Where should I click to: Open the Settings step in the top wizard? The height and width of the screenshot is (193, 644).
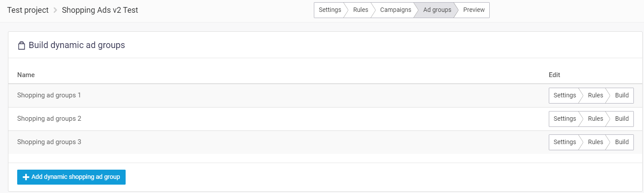tap(329, 10)
